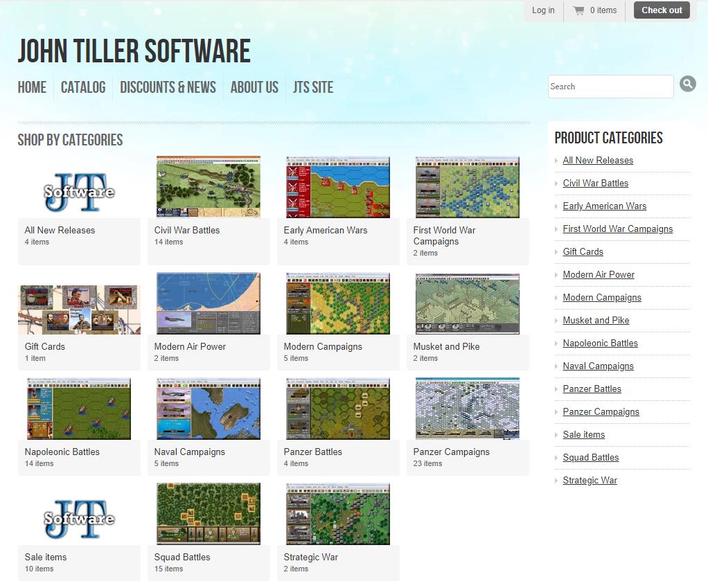Click the '10 items' count under Sale items
The image size is (708, 588).
[39, 569]
